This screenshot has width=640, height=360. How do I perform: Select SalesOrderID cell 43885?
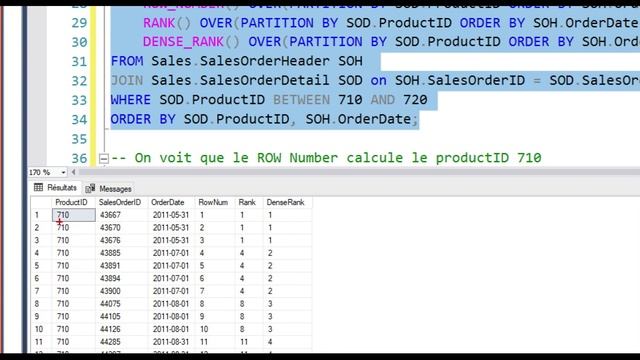tap(122, 253)
